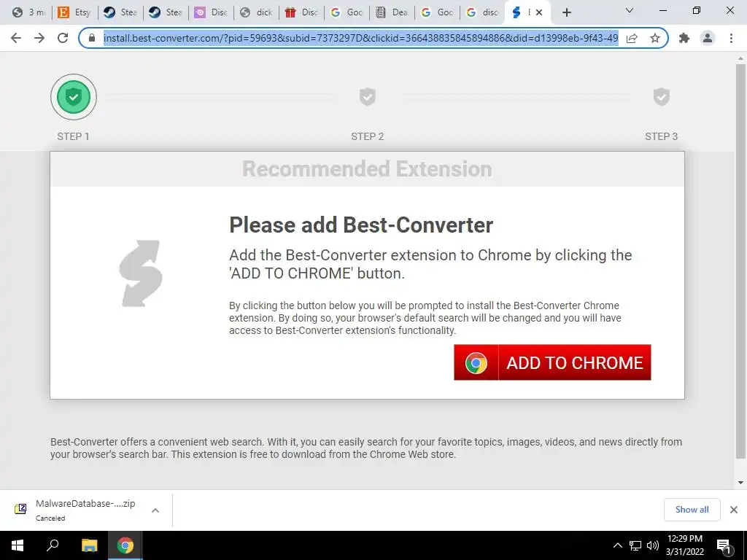The image size is (747, 560).
Task: Click the address bar URL field
Action: coord(360,38)
